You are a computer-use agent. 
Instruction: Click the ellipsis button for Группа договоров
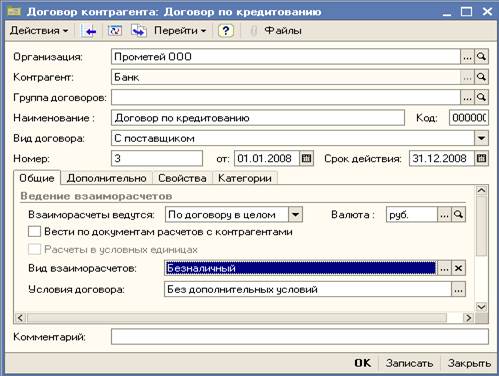tap(467, 97)
